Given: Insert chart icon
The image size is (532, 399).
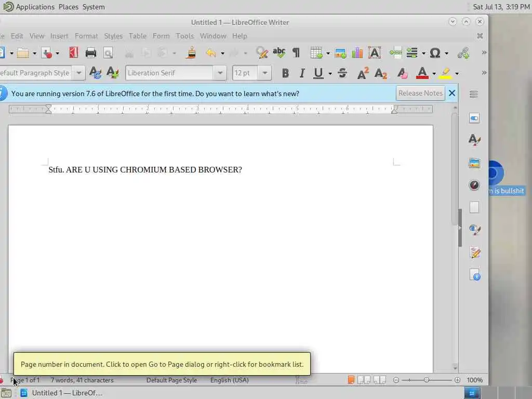Looking at the screenshot, I should (x=357, y=52).
